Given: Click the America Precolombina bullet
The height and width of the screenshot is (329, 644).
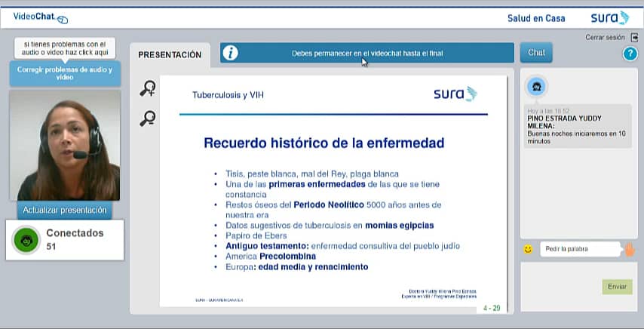Looking at the screenshot, I should pyautogui.click(x=271, y=257).
